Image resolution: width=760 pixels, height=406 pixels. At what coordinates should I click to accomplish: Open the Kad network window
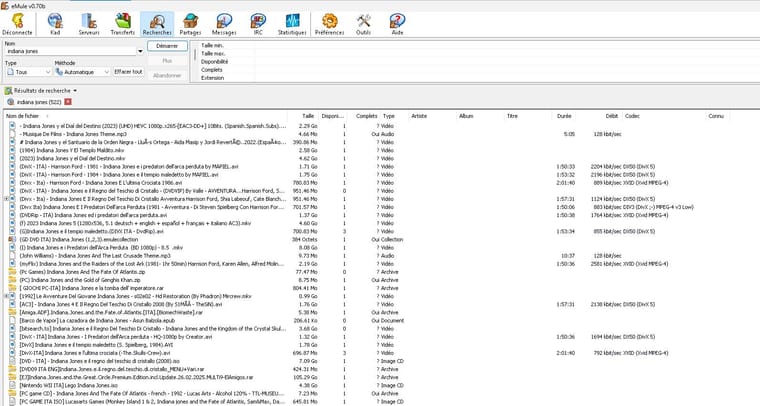click(x=54, y=22)
